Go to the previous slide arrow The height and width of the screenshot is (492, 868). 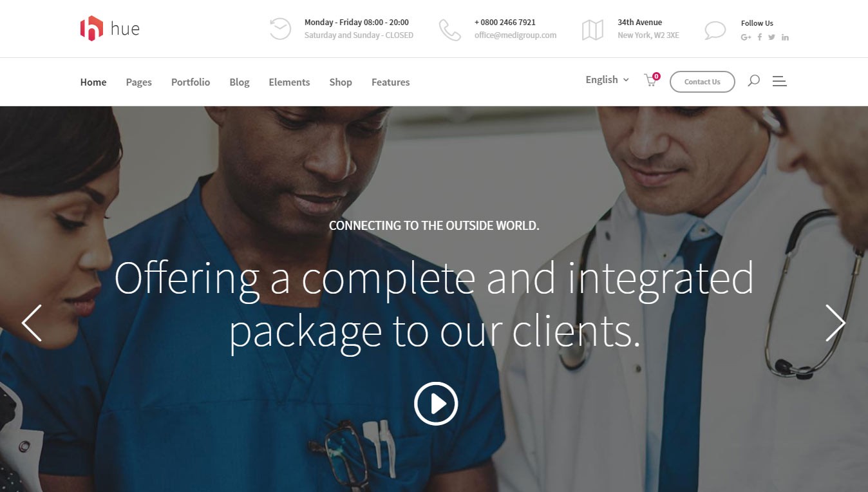coord(32,323)
